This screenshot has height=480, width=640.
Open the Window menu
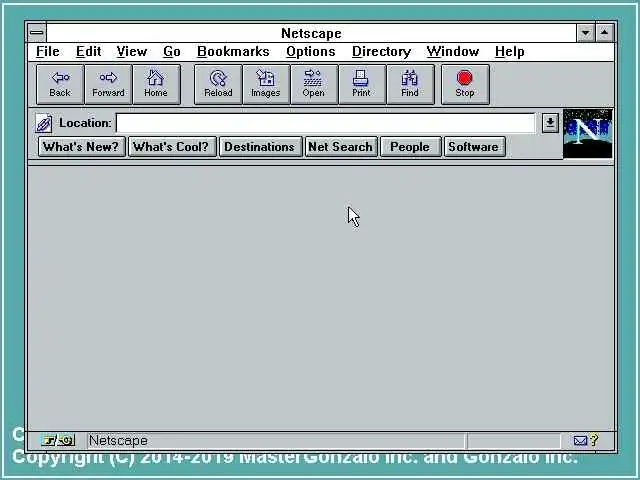tap(453, 51)
